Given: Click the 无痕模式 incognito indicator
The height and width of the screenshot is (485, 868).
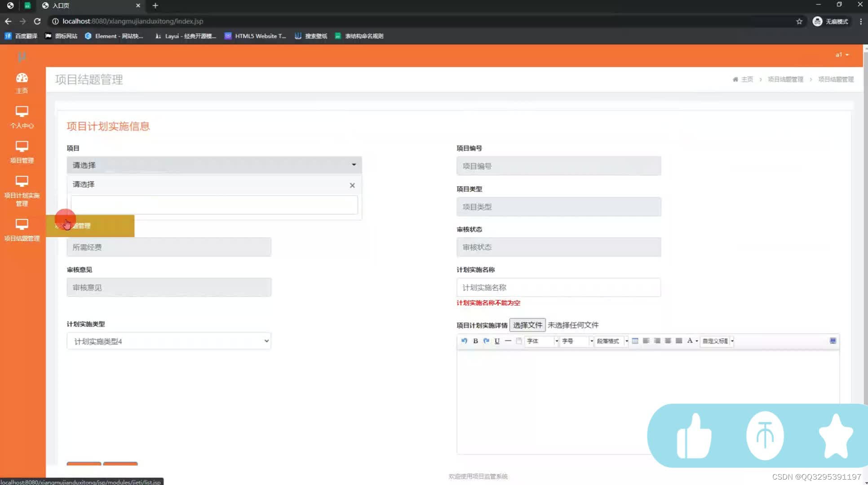Looking at the screenshot, I should tap(831, 21).
